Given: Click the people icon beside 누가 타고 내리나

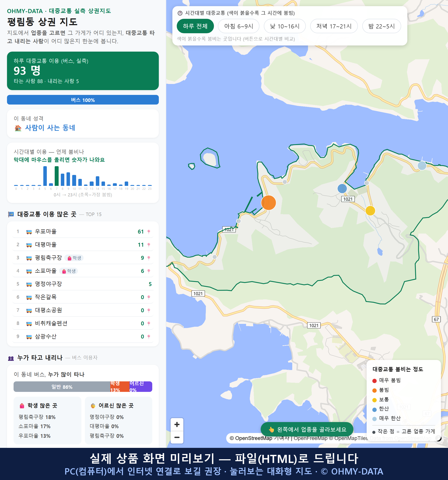Looking at the screenshot, I should tap(11, 358).
